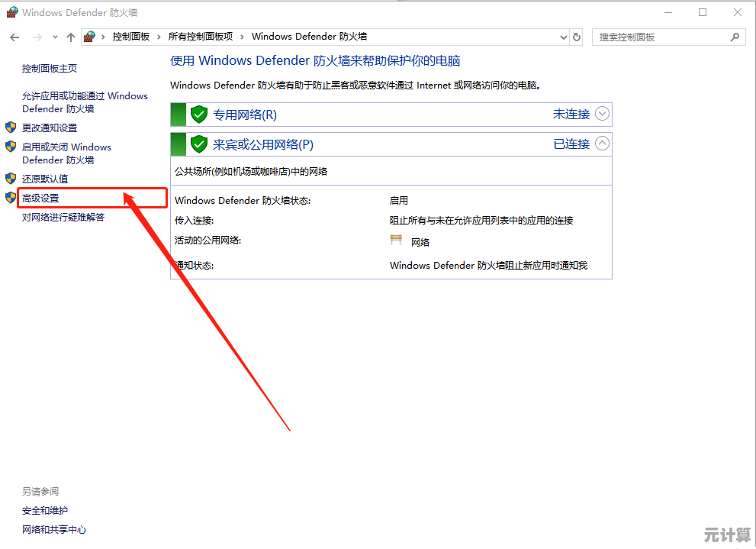Close the Windows Defender 防火墙 window
This screenshot has width=756, height=549.
(x=738, y=12)
